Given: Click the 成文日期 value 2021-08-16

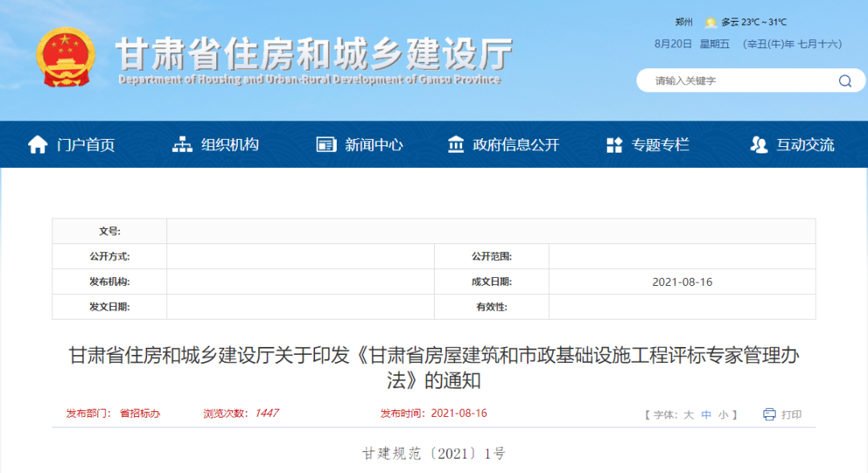Looking at the screenshot, I should pos(682,282).
